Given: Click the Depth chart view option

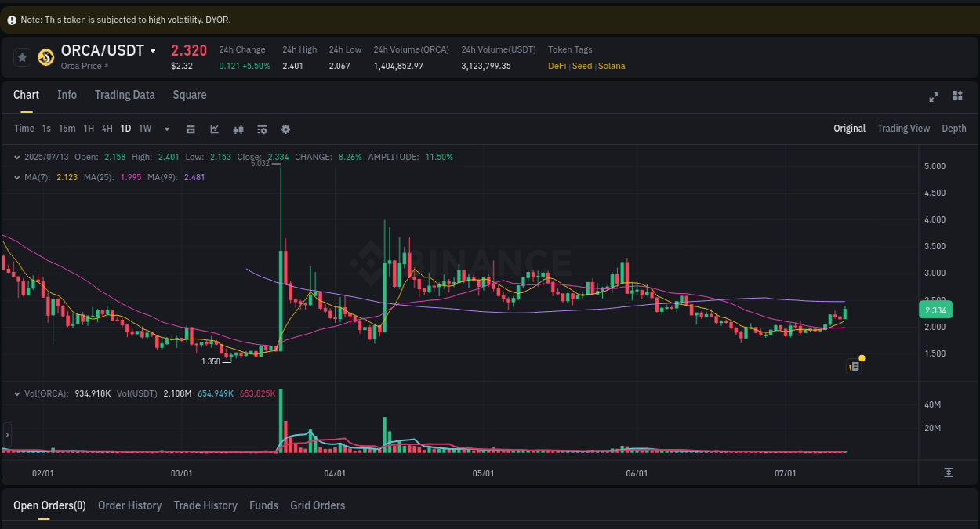Looking at the screenshot, I should tap(954, 128).
